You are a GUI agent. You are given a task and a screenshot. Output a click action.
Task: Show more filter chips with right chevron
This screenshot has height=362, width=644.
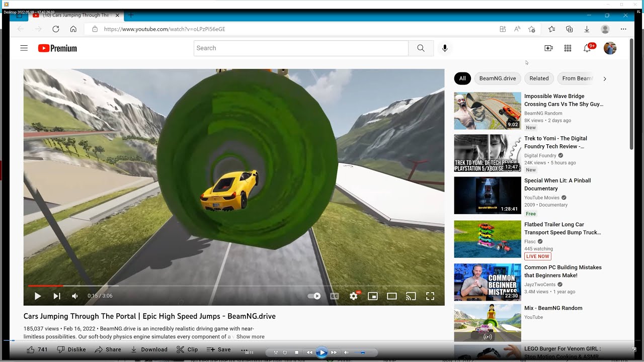605,78
